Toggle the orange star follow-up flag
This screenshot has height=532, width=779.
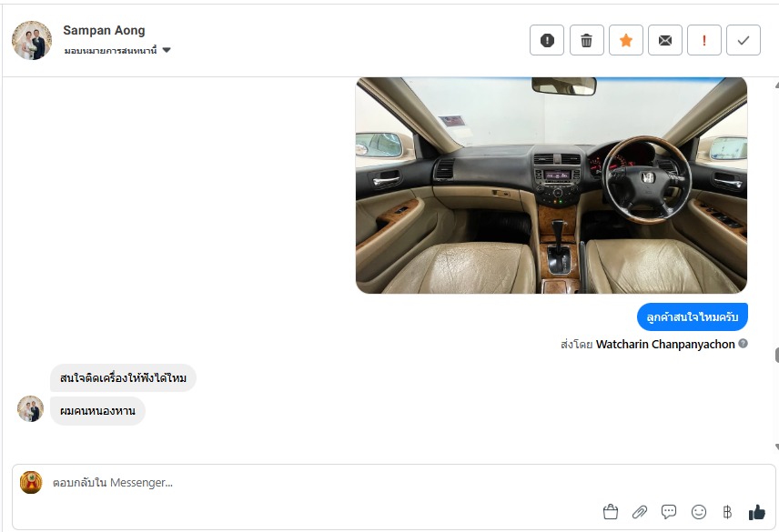pos(626,40)
